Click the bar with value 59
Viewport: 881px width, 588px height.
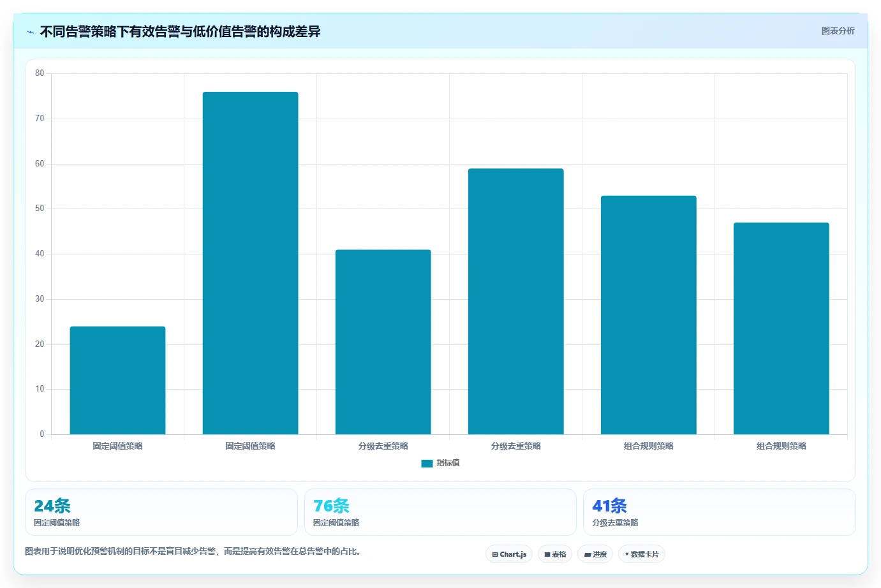[x=515, y=302]
